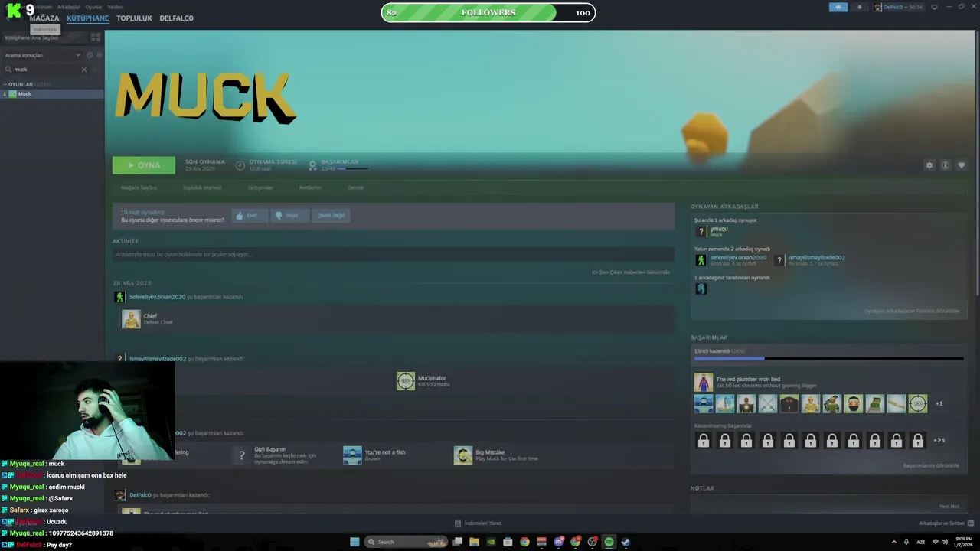Click the target 100 achievement icon in the row
The width and height of the screenshot is (980, 551).
click(918, 403)
